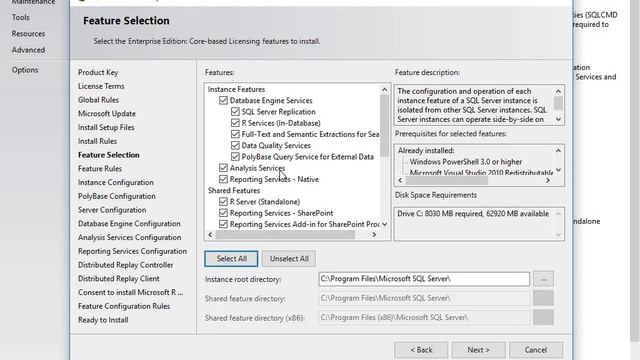The width and height of the screenshot is (640, 360).
Task: Select Install Rules step
Action: 98,141
